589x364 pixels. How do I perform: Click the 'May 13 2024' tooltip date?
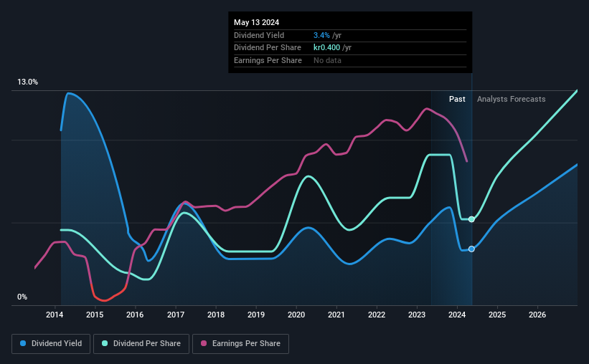click(x=257, y=22)
